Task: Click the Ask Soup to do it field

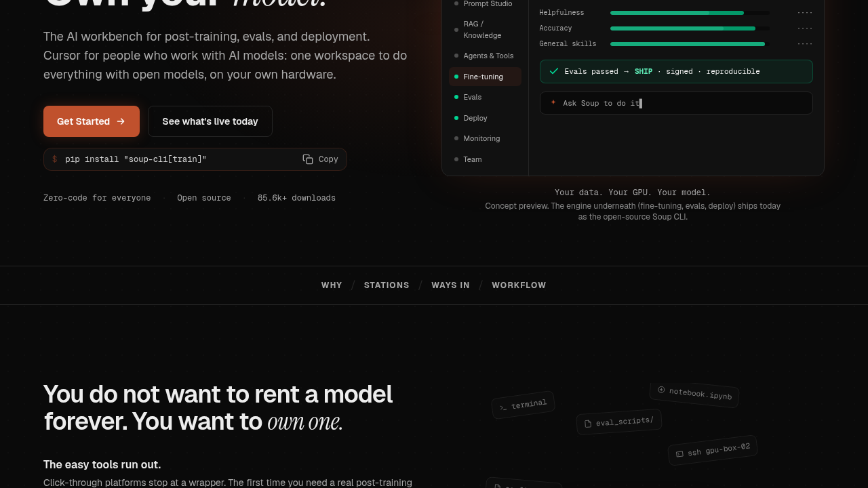Action: point(676,103)
